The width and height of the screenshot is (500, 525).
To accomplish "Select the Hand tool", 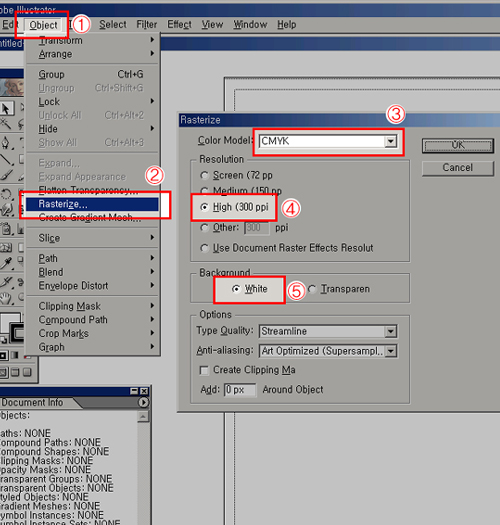I will (6, 298).
